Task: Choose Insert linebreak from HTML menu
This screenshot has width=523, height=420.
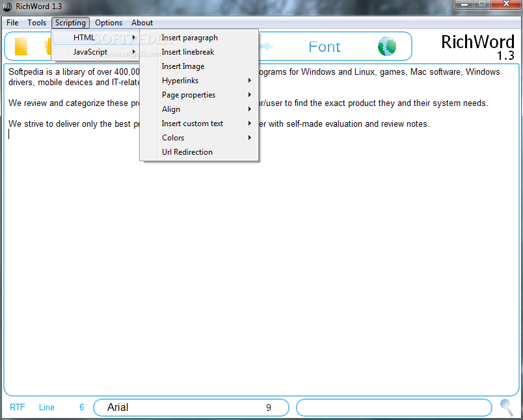Action: (199, 52)
